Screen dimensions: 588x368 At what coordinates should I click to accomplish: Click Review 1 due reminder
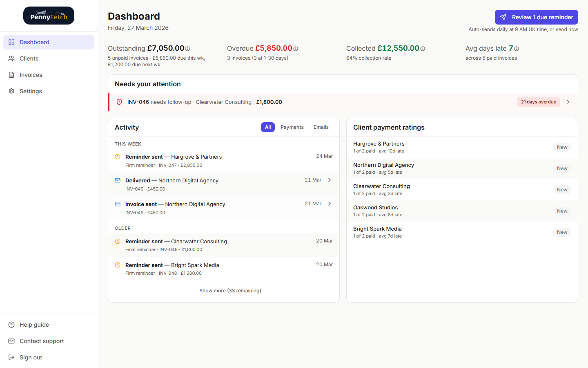coord(536,17)
